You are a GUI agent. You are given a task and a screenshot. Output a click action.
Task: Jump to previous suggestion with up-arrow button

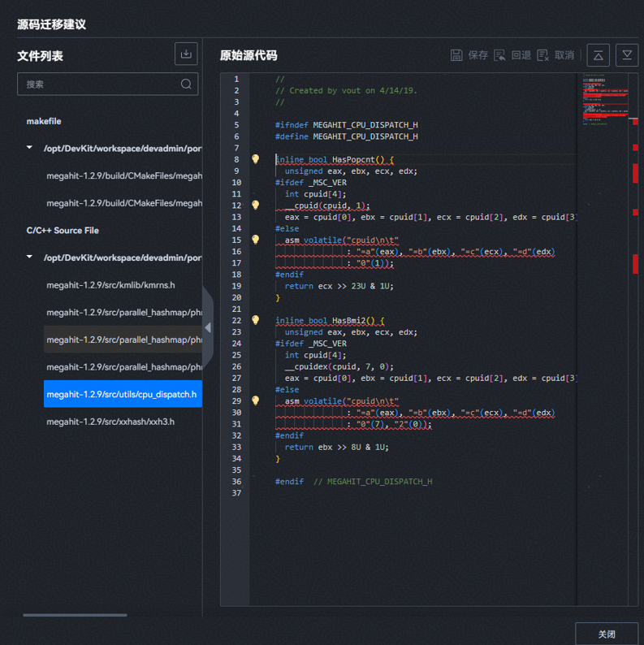tap(598, 55)
